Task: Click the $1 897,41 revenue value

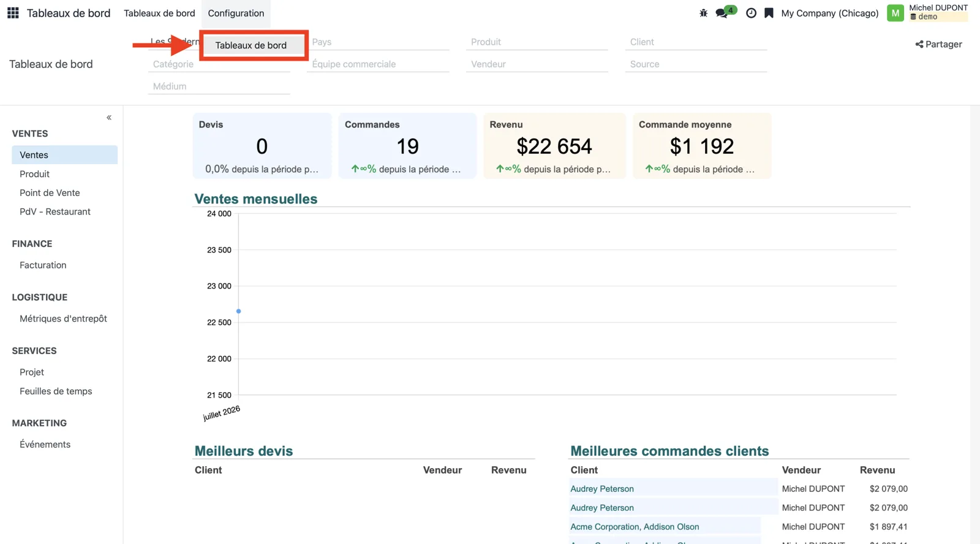Action: pyautogui.click(x=889, y=527)
